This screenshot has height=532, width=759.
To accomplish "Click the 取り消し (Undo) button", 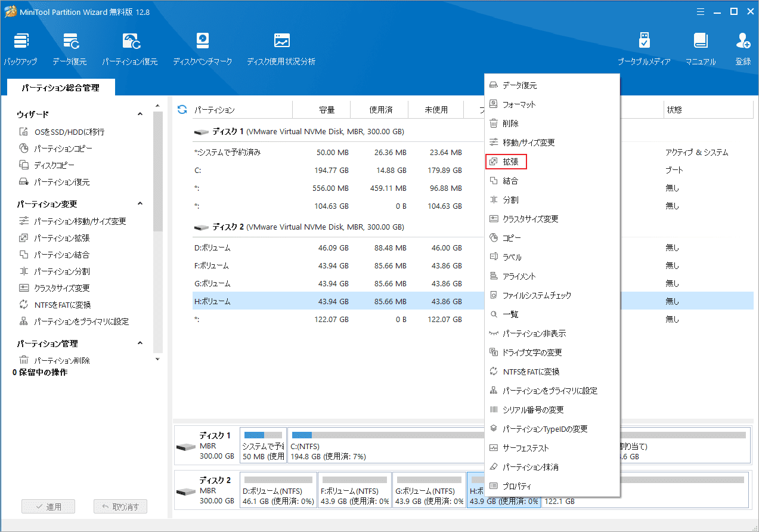I will tap(120, 506).
